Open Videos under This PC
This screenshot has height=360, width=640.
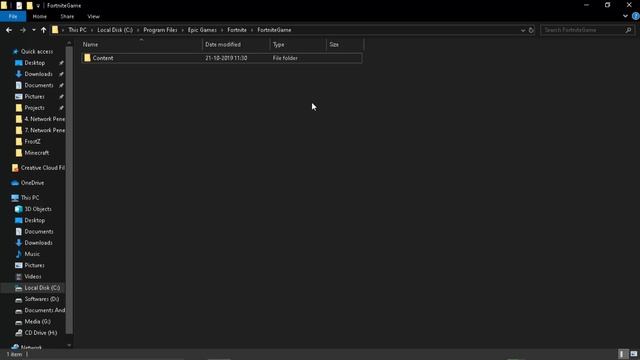click(x=33, y=276)
